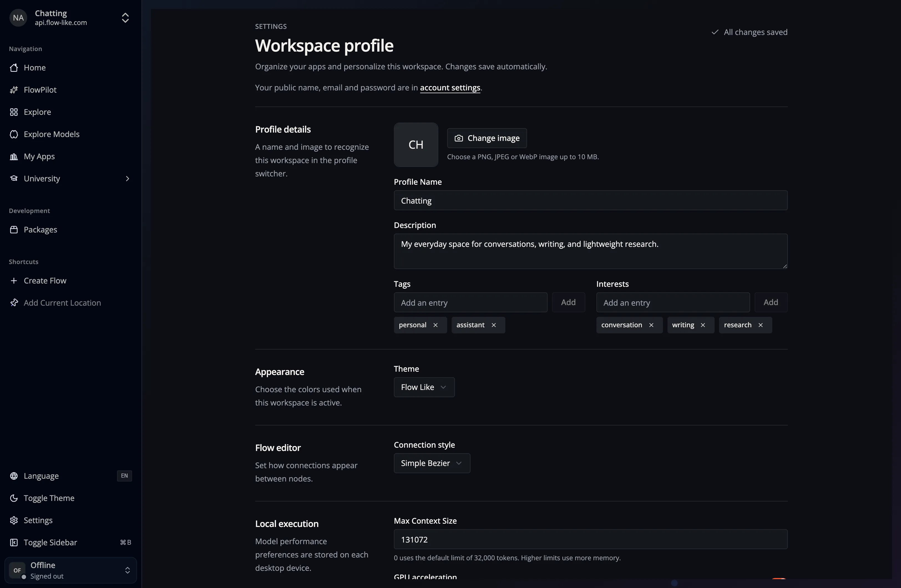Click the Settings gear icon
This screenshot has height=588, width=901.
tap(14, 520)
